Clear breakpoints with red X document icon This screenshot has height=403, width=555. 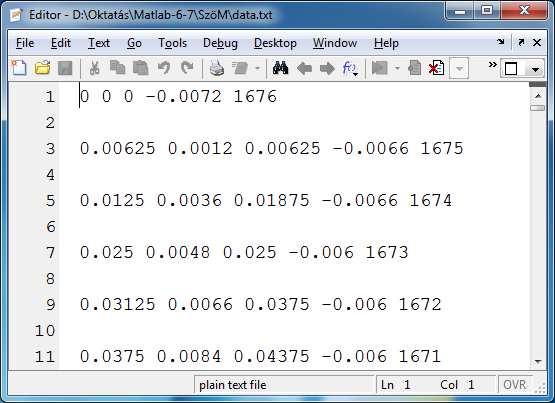click(x=436, y=68)
